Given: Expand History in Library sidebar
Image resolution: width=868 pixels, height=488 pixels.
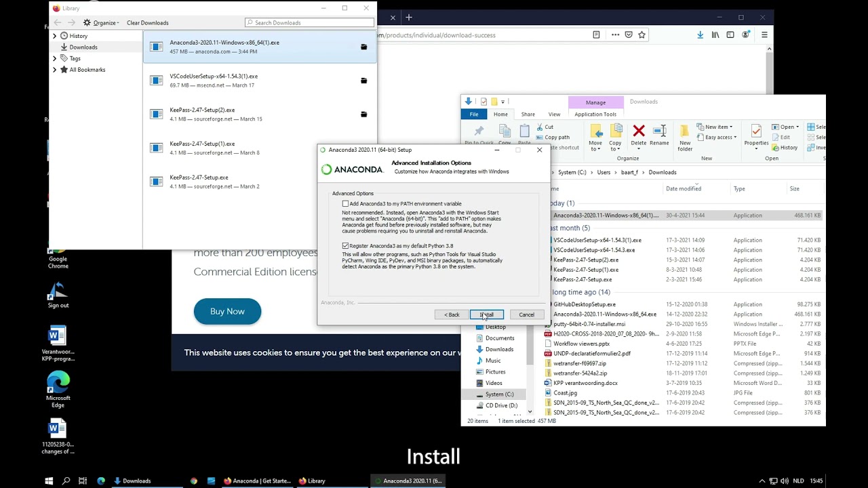Looking at the screenshot, I should [x=55, y=35].
